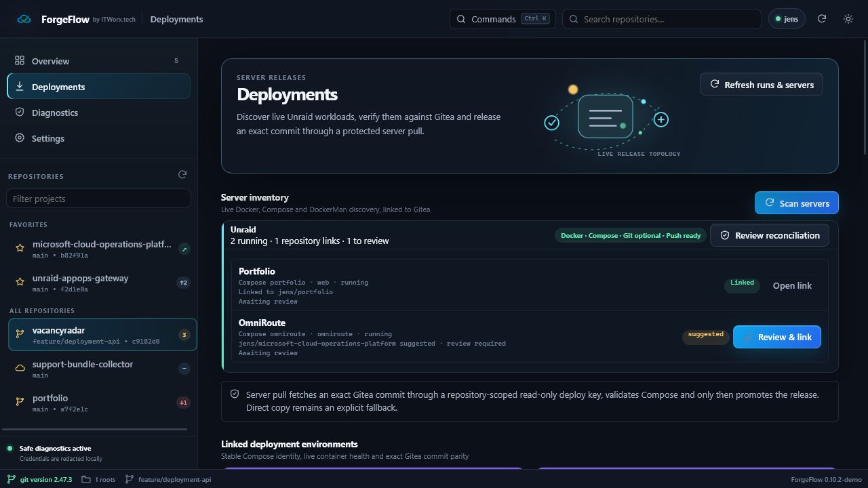Click the branch icon of portfolio repository
The width and height of the screenshot is (868, 488).
point(20,402)
